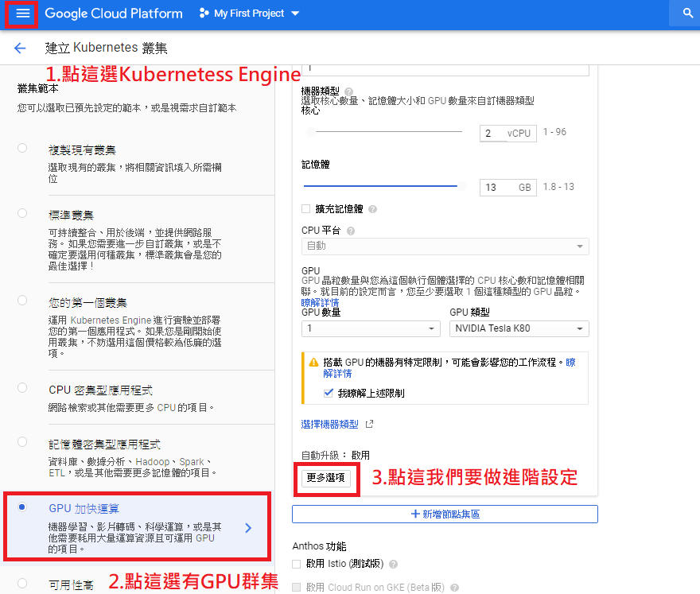Select the CPU 密集型應用程式 radio button
This screenshot has width=700, height=594.
pos(22,388)
